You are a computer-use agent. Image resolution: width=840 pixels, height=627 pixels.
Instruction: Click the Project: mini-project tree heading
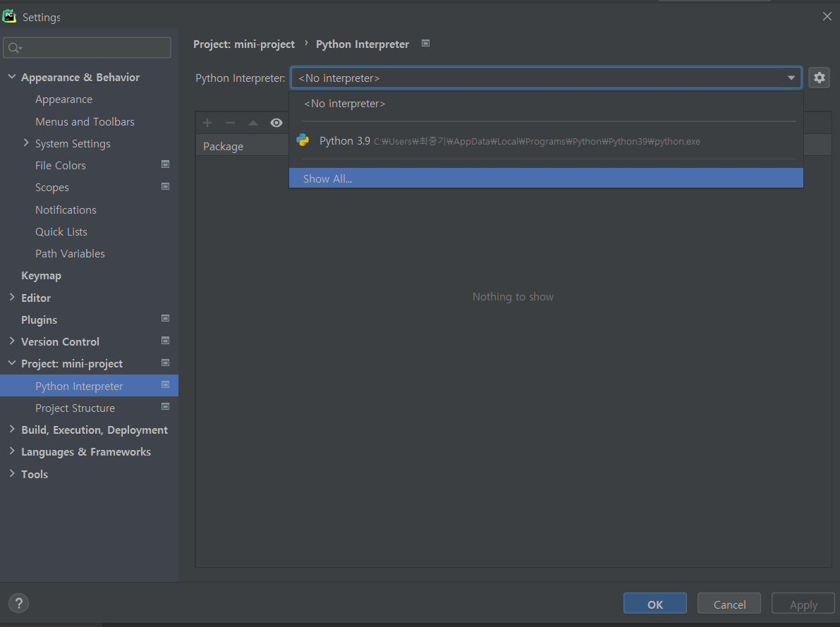pyautogui.click(x=72, y=364)
